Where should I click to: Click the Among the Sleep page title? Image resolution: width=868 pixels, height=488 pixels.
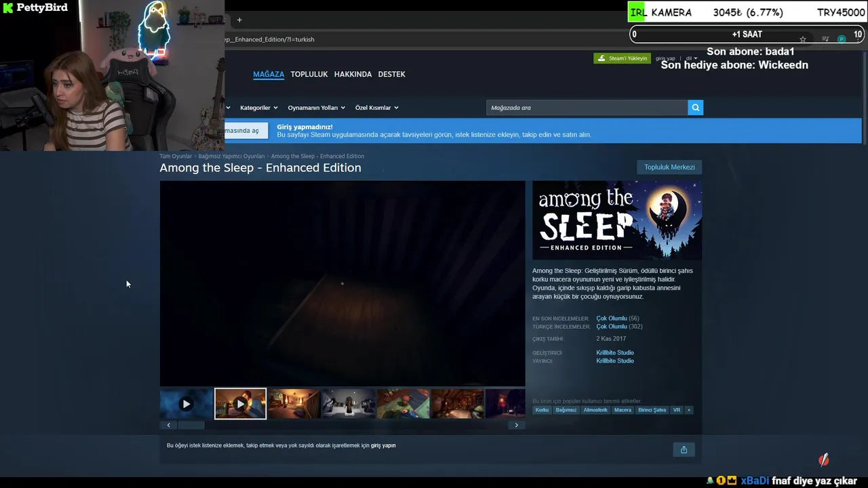pyautogui.click(x=260, y=168)
